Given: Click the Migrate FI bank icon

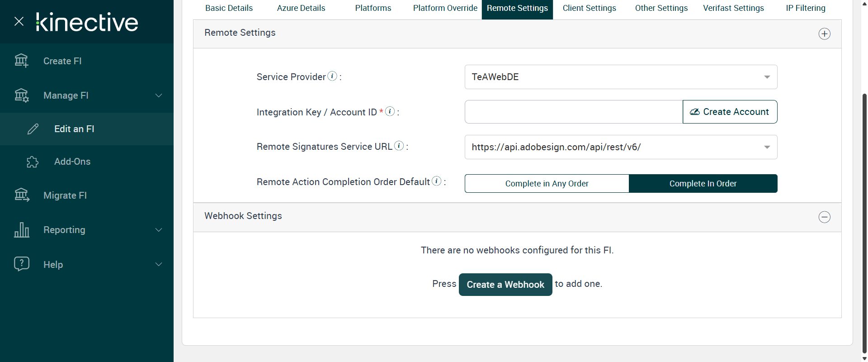Looking at the screenshot, I should tap(22, 195).
